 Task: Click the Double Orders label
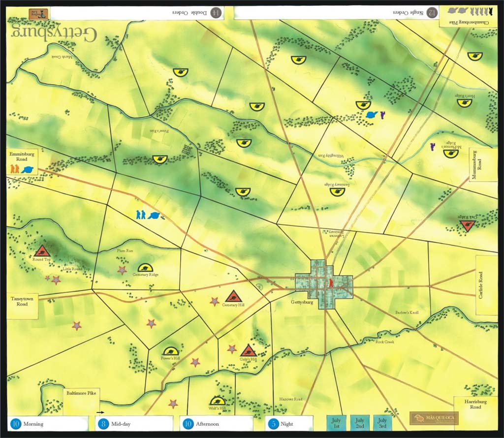click(189, 12)
